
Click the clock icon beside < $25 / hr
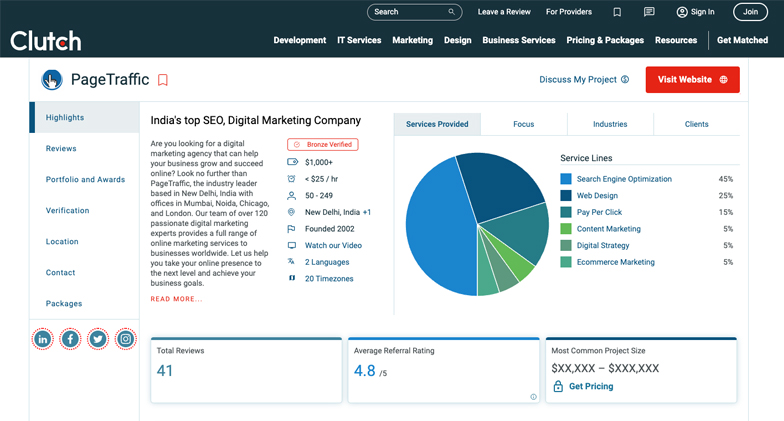(292, 178)
